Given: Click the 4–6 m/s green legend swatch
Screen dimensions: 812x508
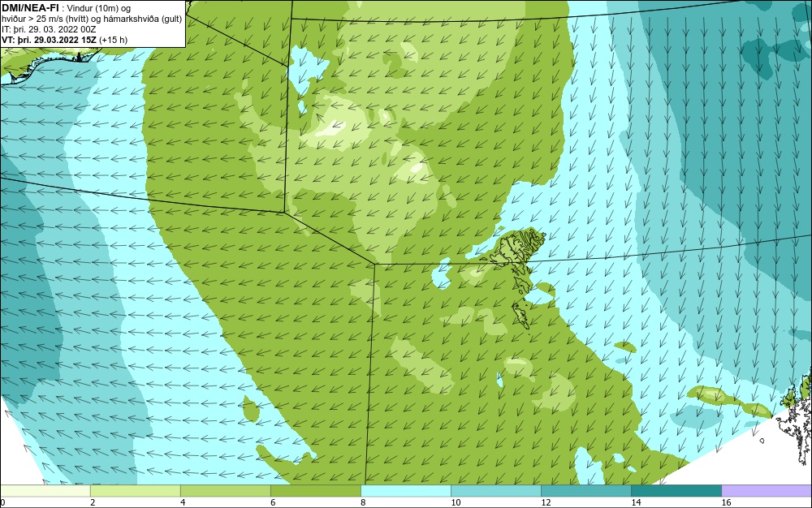Looking at the screenshot, I should (226, 491).
